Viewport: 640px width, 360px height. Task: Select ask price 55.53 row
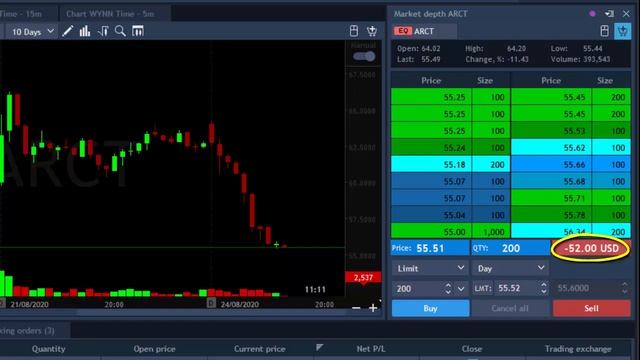pos(571,131)
